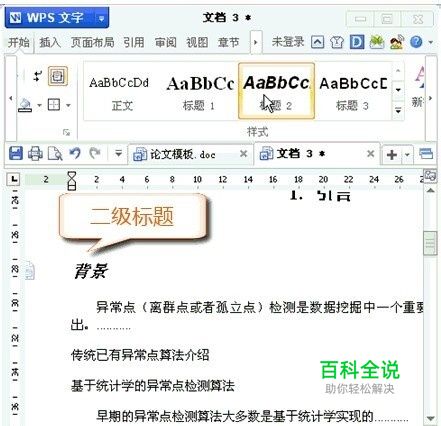Screen dimensions: 441x426
Task: Open the shading color dropdown arrow
Action: (x=39, y=106)
